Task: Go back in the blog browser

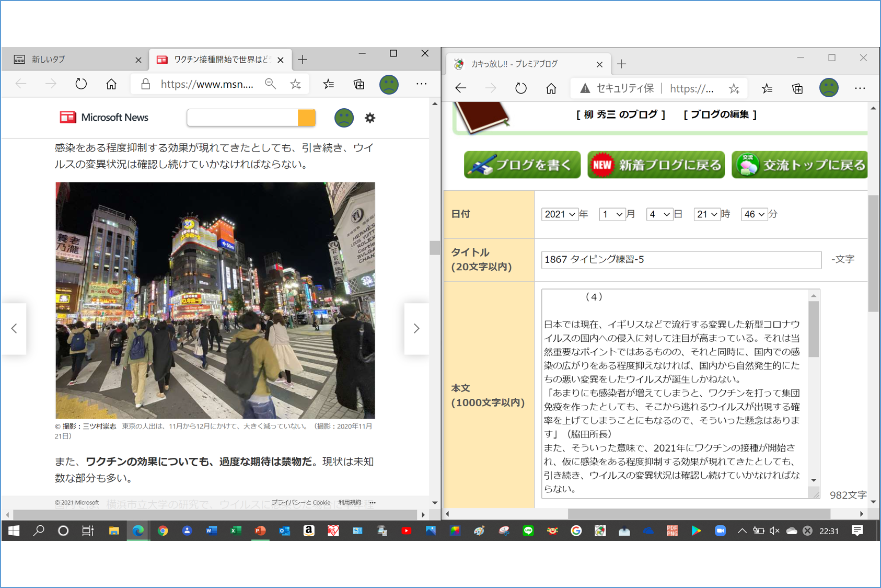Action: pos(460,88)
